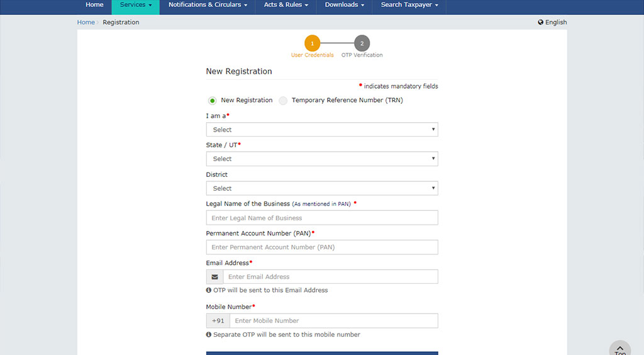This screenshot has width=644, height=355.
Task: Click the globe icon next to English
Action: click(540, 22)
